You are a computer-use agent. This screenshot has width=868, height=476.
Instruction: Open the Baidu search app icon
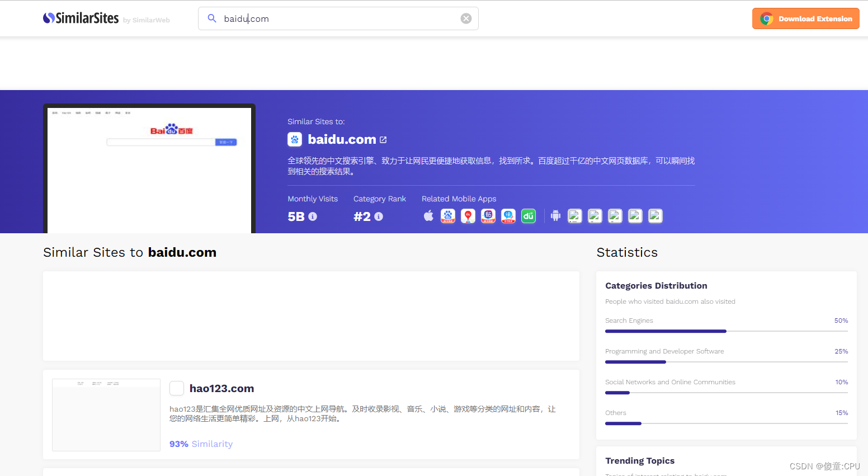point(448,216)
